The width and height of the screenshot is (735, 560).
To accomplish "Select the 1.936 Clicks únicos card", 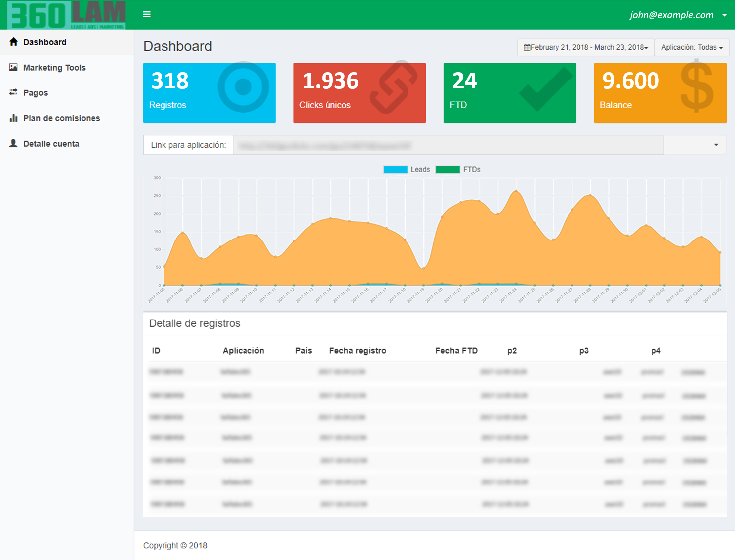I will pos(359,92).
